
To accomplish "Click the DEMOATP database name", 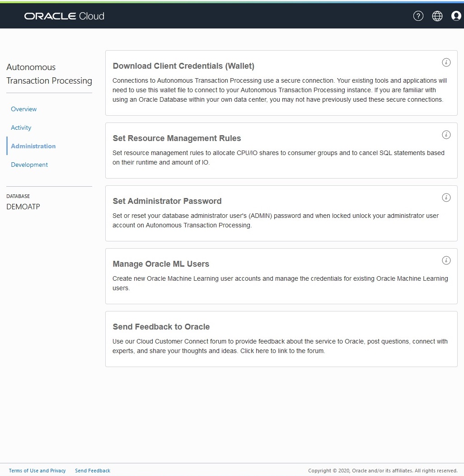I will [23, 207].
